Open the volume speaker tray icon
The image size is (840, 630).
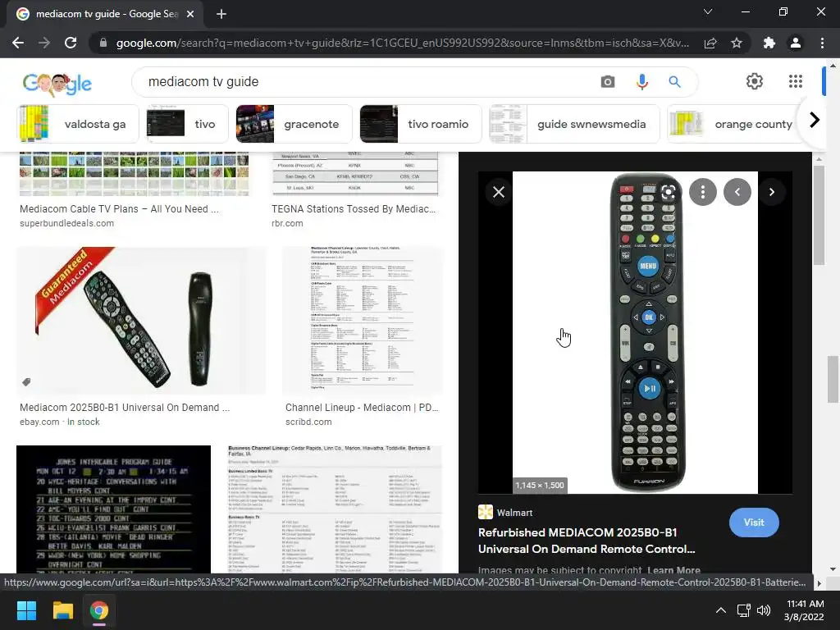pyautogui.click(x=764, y=610)
